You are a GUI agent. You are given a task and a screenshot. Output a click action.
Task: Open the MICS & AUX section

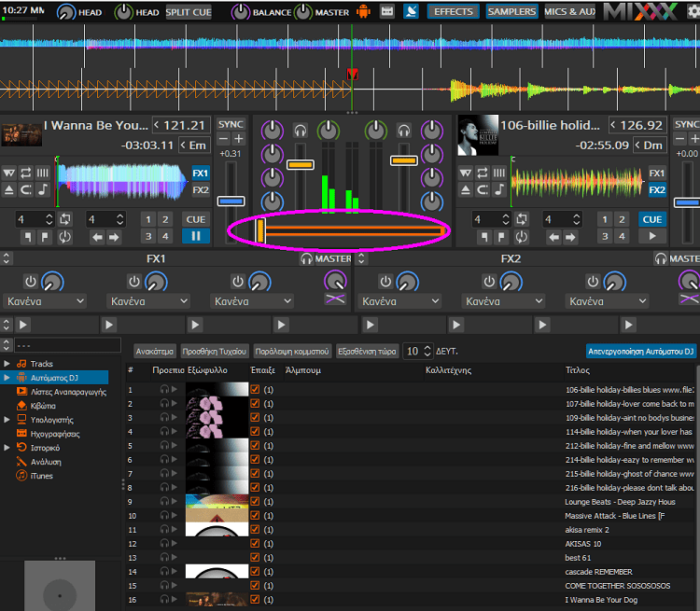click(x=569, y=11)
